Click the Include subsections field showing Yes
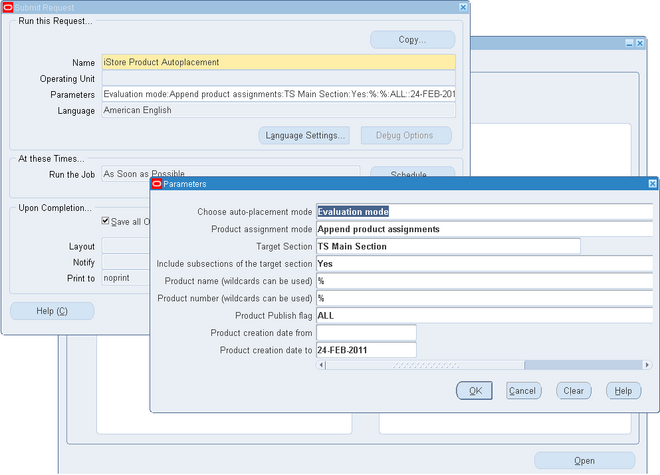 (484, 264)
